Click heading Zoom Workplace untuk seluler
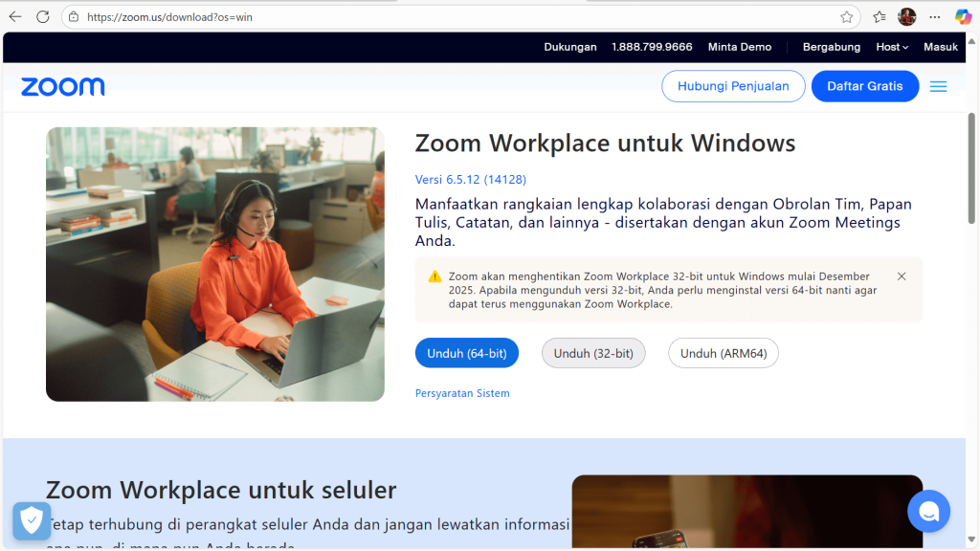 click(x=221, y=490)
